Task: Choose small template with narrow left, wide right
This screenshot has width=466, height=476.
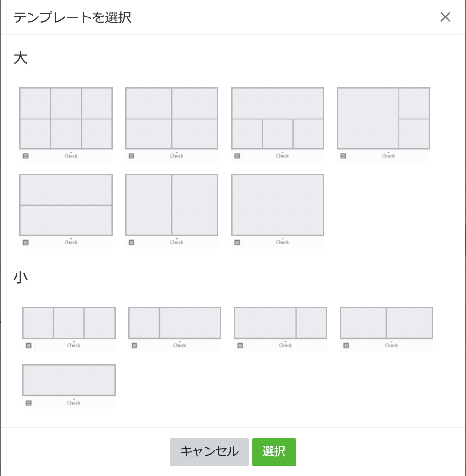Action: 175,323
